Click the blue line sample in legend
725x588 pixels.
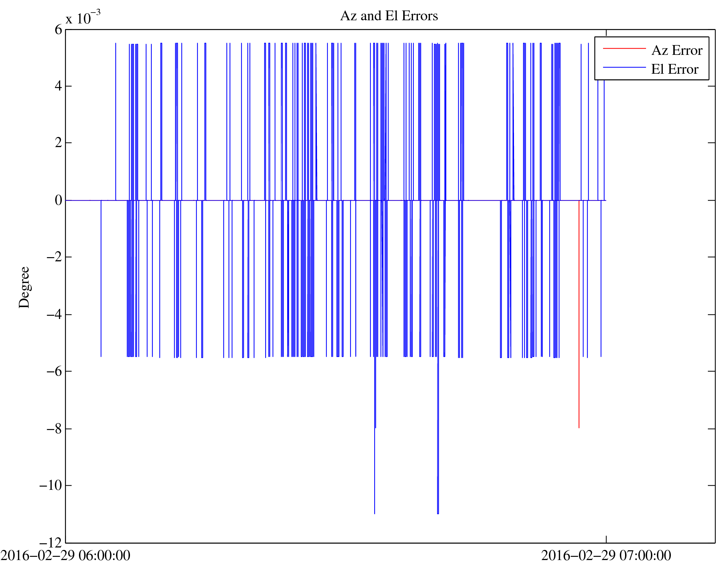(x=624, y=67)
